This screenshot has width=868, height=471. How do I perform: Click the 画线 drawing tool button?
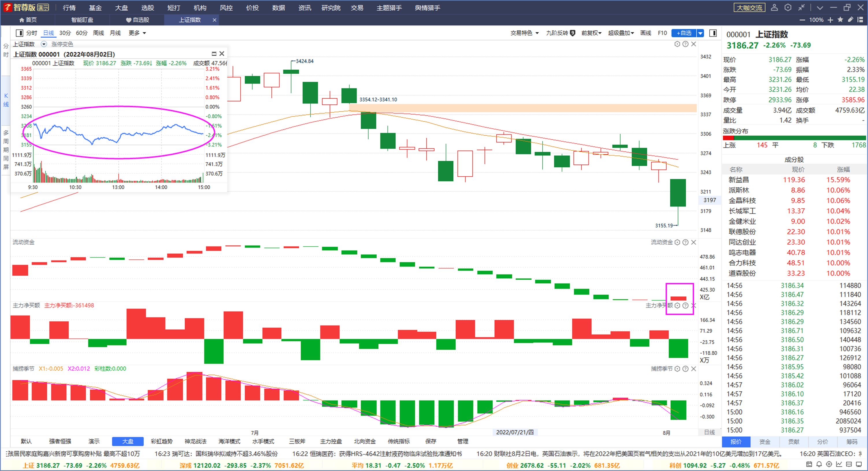(x=646, y=33)
